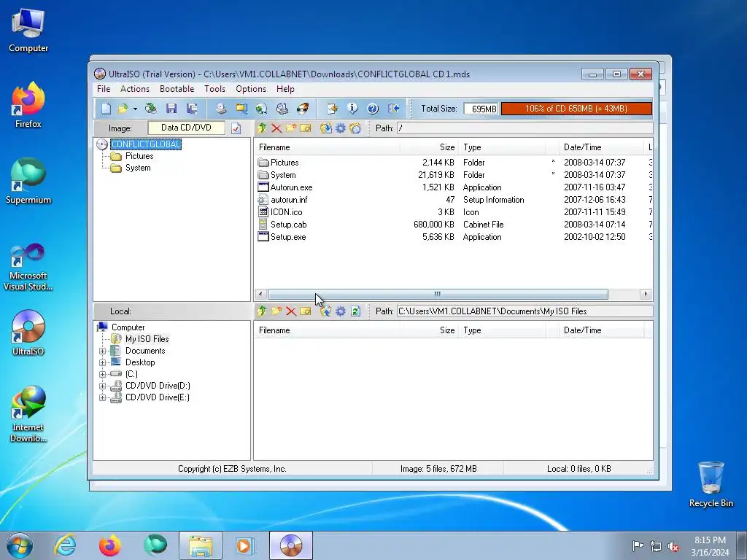Viewport: 747px width, 560px height.
Task: Toggle the image properties checkmark icon
Action: tap(236, 128)
